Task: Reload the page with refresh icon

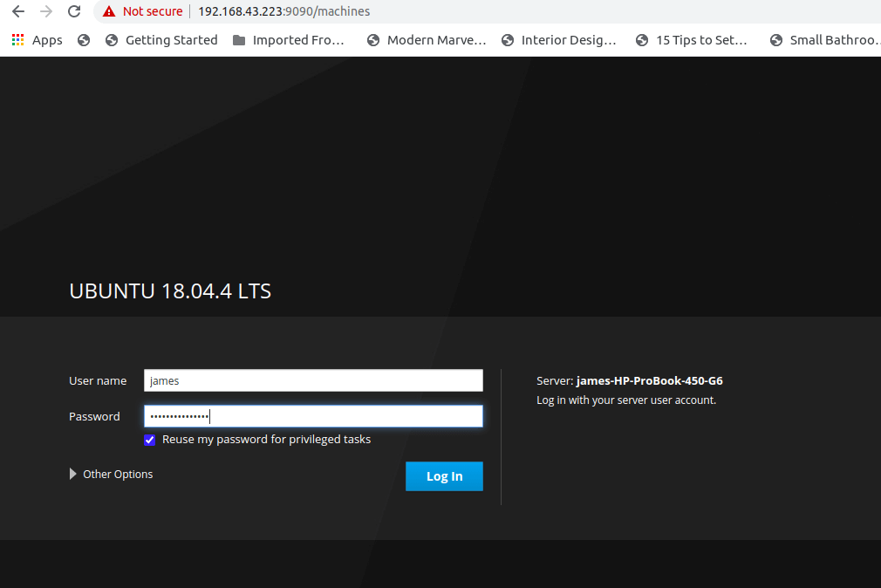Action: [74, 11]
